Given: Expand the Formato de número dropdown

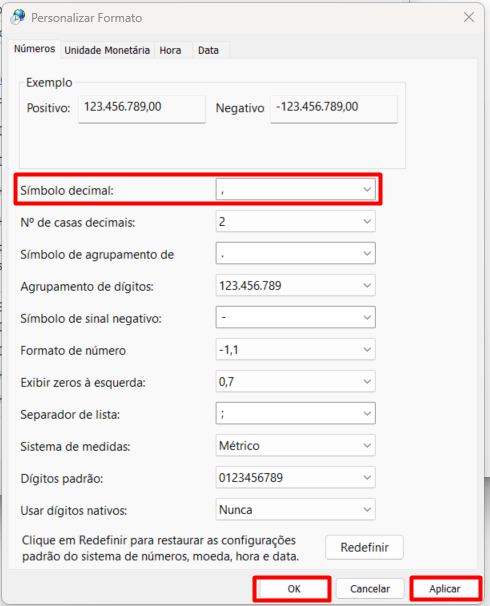Looking at the screenshot, I should click(296, 349).
